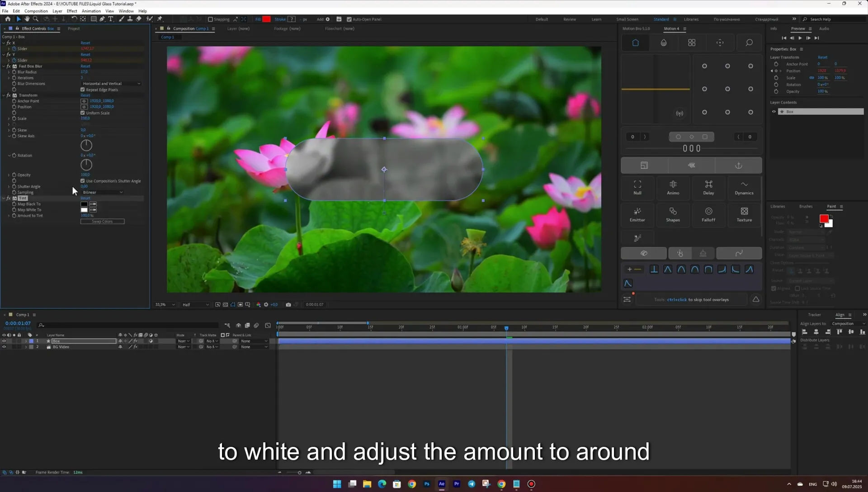Open the Blur Dimensions dropdown
This screenshot has width=868, height=492.
(x=111, y=84)
